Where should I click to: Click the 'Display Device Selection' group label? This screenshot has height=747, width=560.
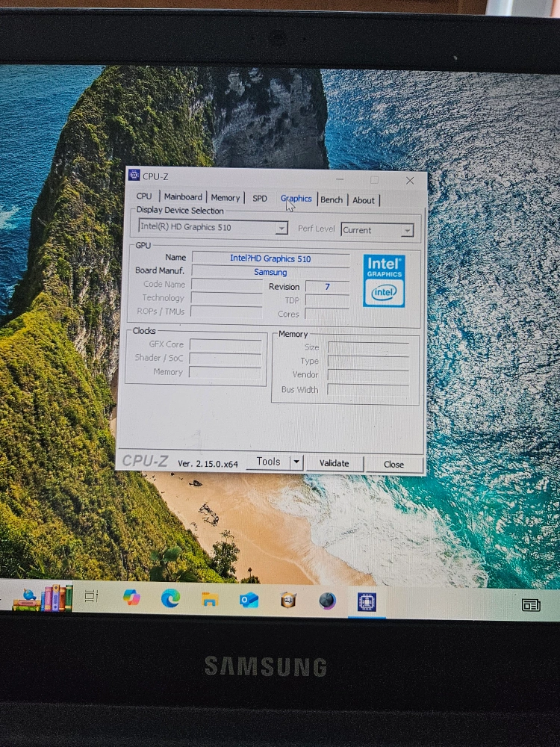point(180,210)
